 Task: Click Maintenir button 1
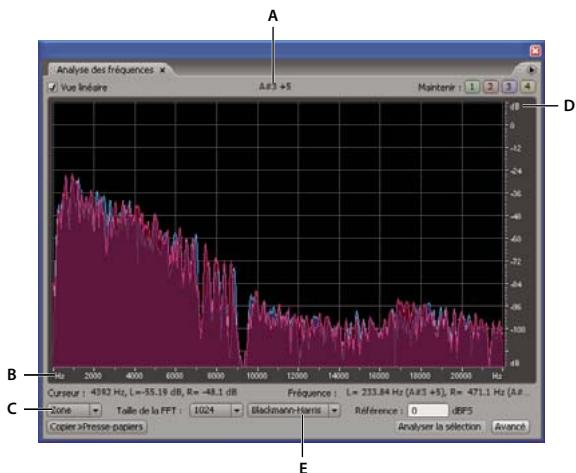472,87
